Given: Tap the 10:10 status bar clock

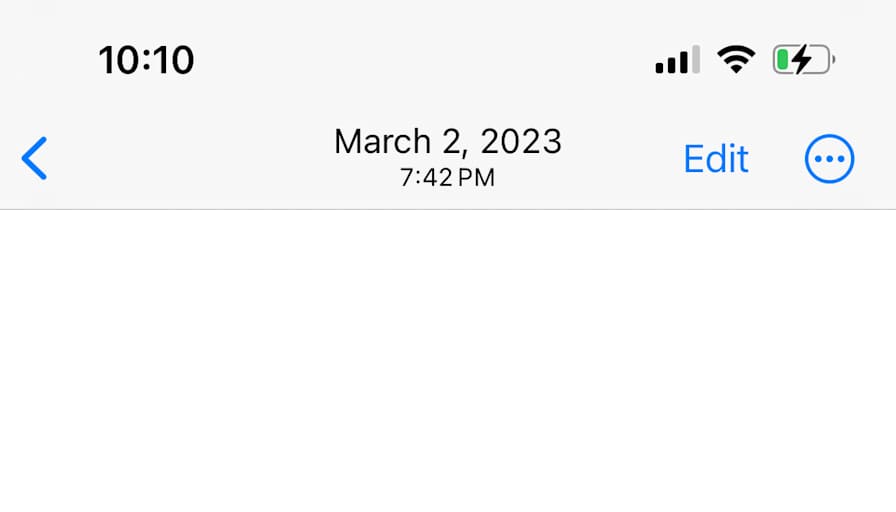Looking at the screenshot, I should pos(146,61).
